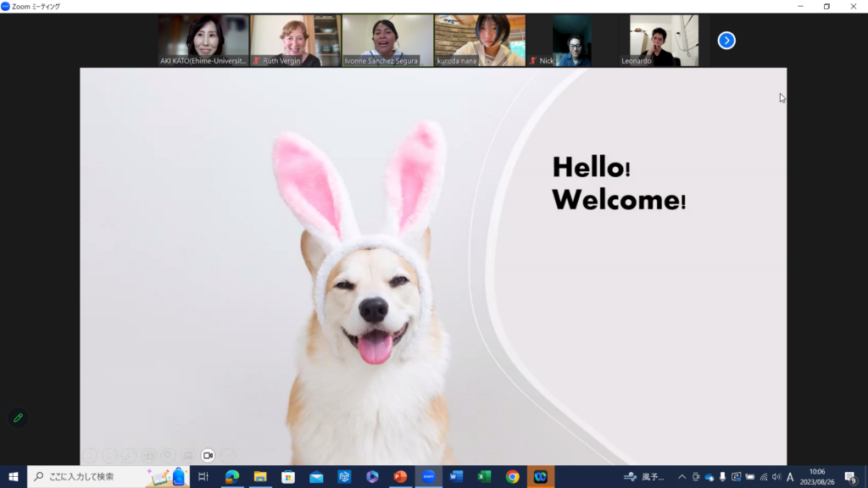Image resolution: width=868 pixels, height=488 pixels.
Task: Click the 'Hello! Welcome!' slide heading
Action: tap(619, 183)
